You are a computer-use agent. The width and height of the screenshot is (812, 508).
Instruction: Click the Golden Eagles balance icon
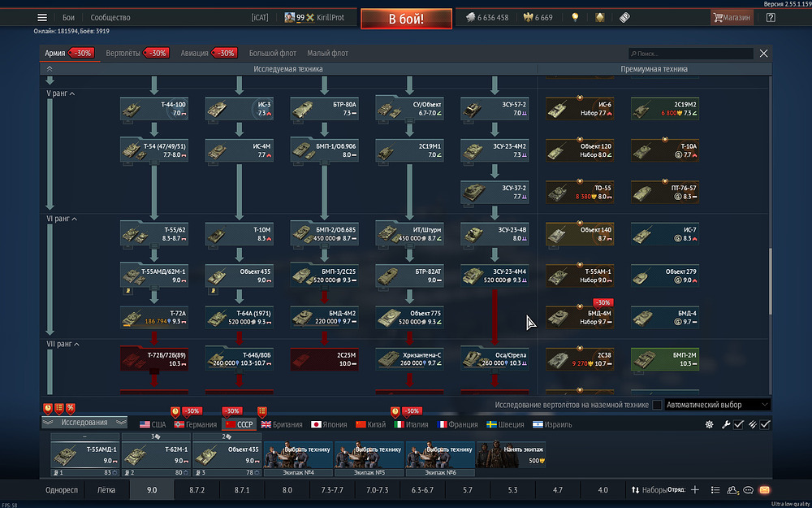(x=529, y=17)
